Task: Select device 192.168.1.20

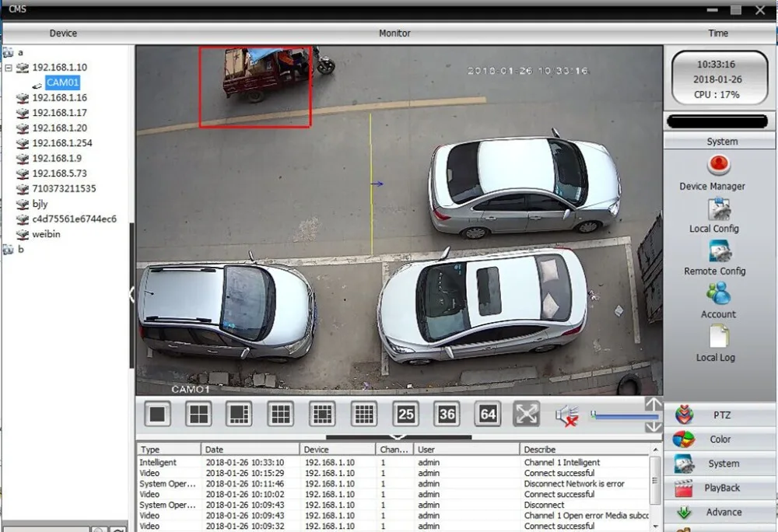Action: [60, 128]
